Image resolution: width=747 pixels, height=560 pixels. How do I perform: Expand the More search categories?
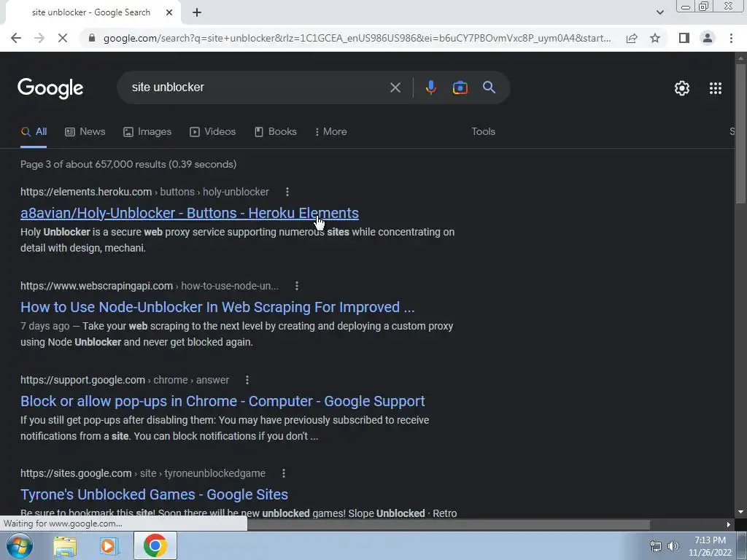(x=330, y=132)
